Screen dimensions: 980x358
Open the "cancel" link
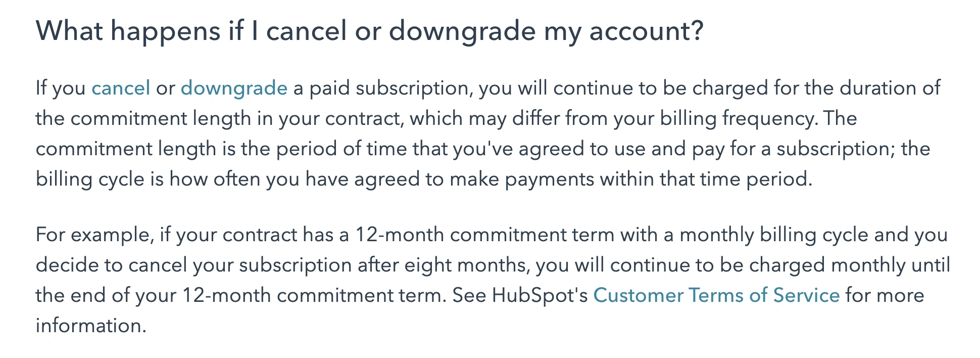pos(121,88)
